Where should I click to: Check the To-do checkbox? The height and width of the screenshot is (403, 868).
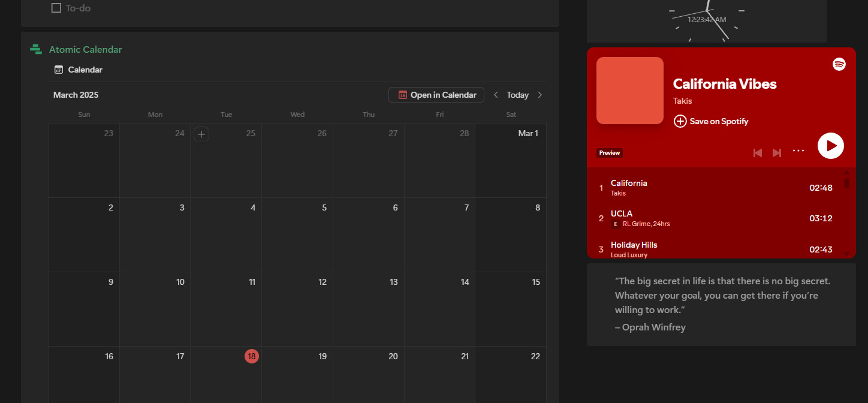pos(56,8)
